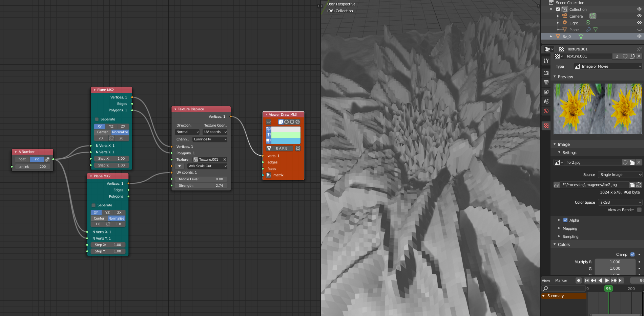Click the fake user shield icon for Texture.001
644x316 pixels.
625,56
